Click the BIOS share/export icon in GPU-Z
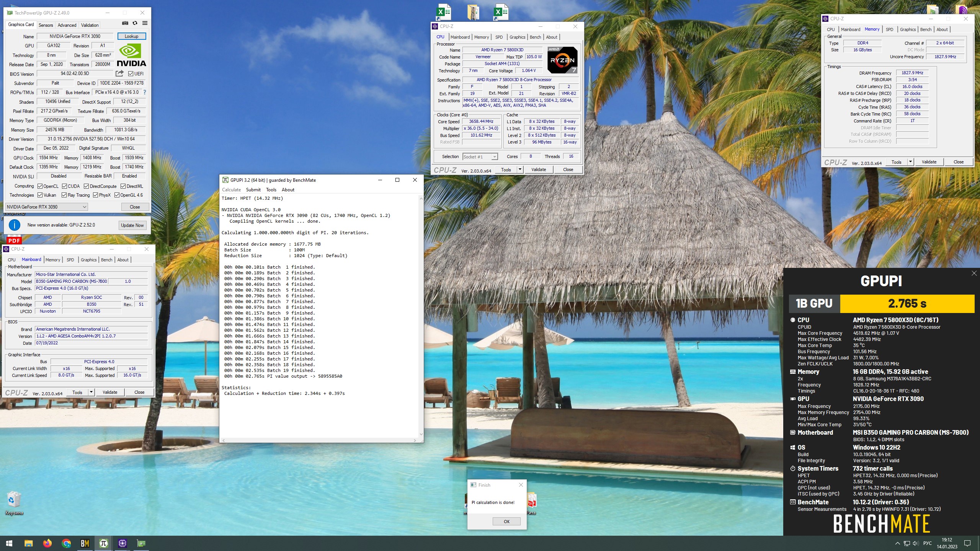980x551 pixels. click(x=120, y=73)
